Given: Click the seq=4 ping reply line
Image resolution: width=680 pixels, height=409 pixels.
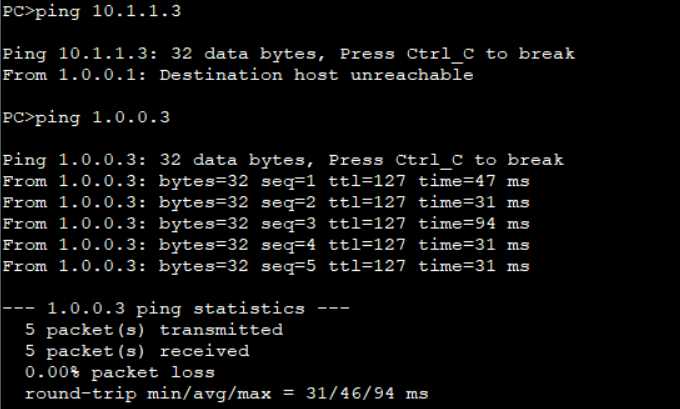Looking at the screenshot, I should (266, 245).
